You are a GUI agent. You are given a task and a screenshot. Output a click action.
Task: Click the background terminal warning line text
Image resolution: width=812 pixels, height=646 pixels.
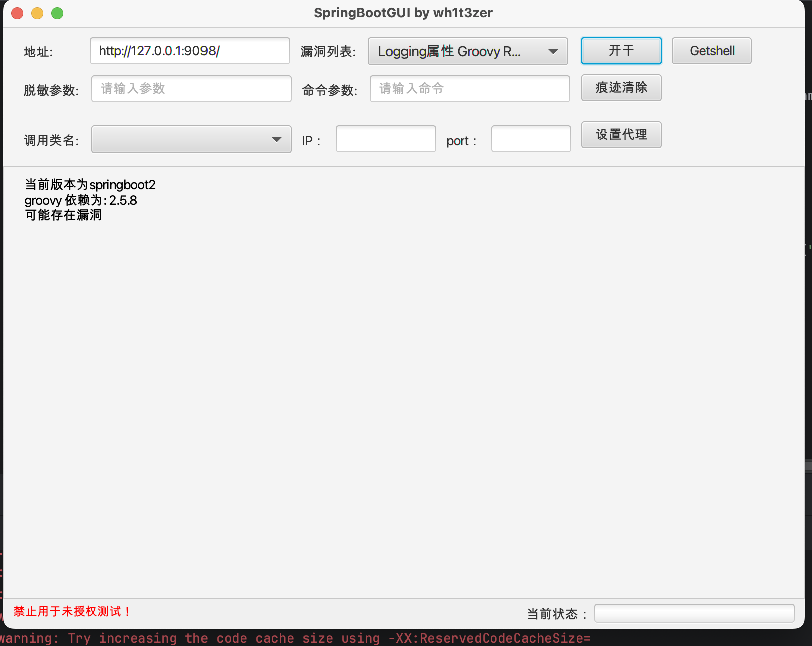(295, 638)
